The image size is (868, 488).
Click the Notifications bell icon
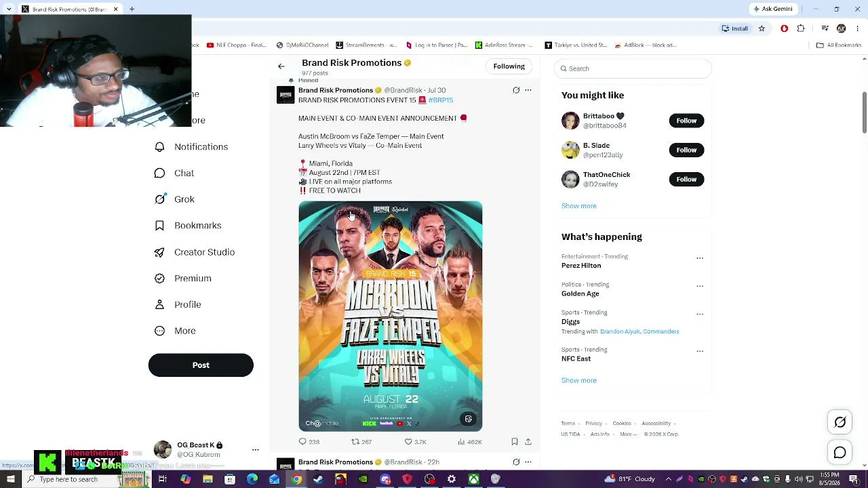coord(159,147)
